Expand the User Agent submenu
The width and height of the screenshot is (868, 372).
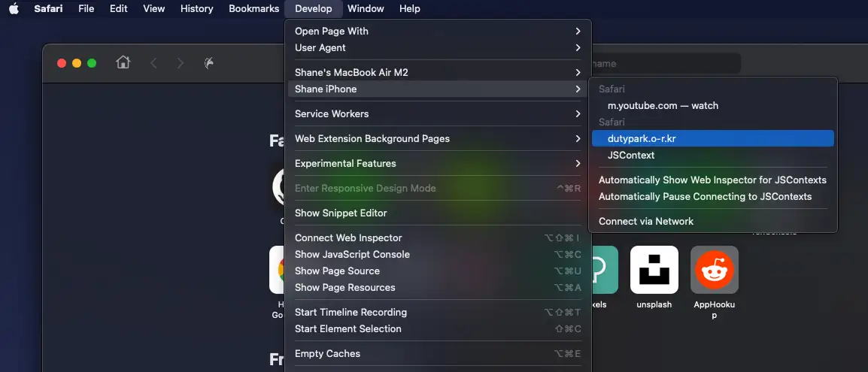point(437,47)
